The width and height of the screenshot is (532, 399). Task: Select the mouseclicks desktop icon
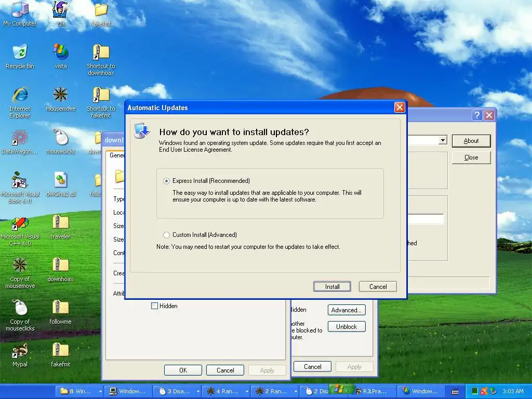point(60,142)
